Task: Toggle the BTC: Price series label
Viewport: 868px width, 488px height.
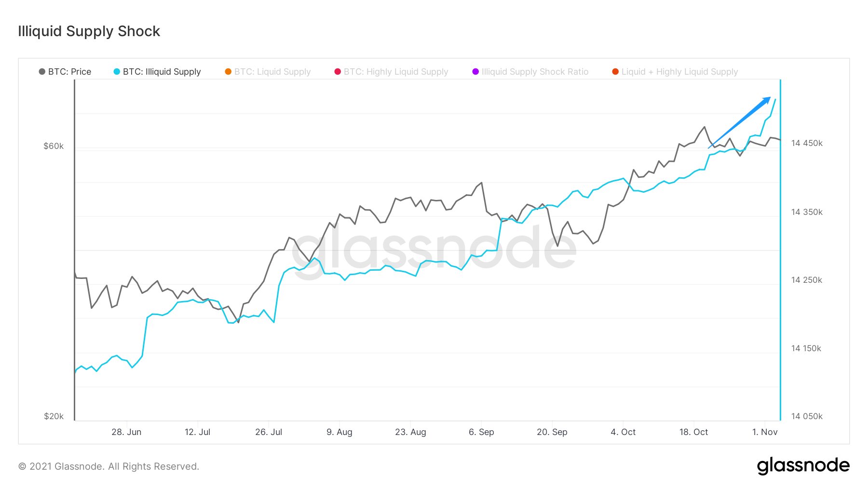Action: coord(69,72)
